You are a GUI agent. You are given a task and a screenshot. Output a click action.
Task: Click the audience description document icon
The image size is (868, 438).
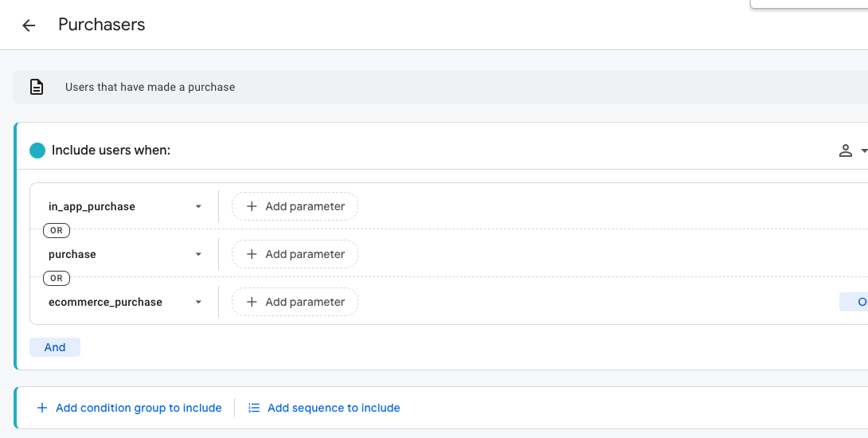(37, 87)
